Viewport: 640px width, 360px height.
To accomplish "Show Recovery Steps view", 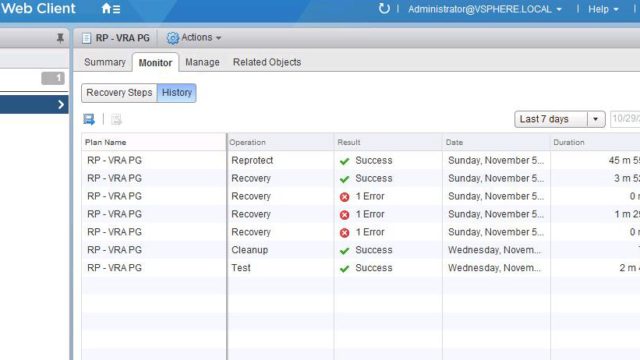I will pyautogui.click(x=119, y=93).
